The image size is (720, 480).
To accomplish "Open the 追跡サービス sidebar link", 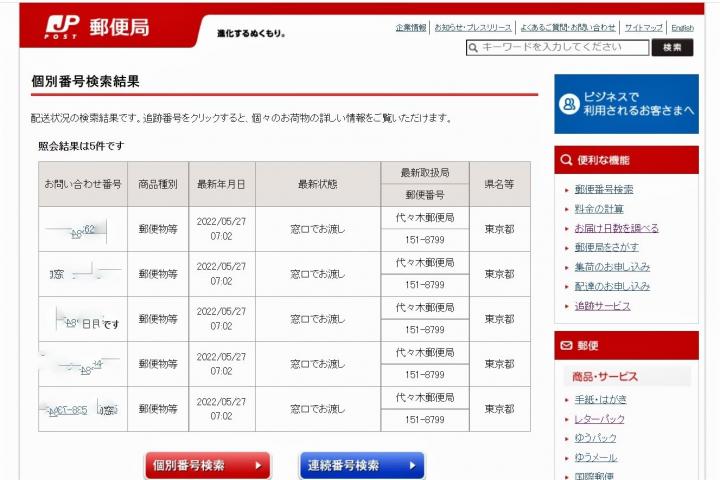I will (602, 306).
